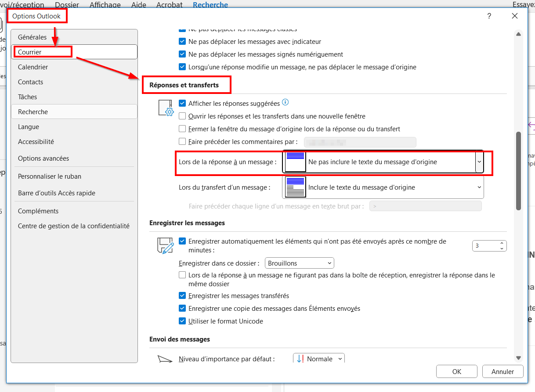Uncheck 'Ne pas déplacer les messages avec indicateur'
Screen dimensions: 535x392
(182, 42)
